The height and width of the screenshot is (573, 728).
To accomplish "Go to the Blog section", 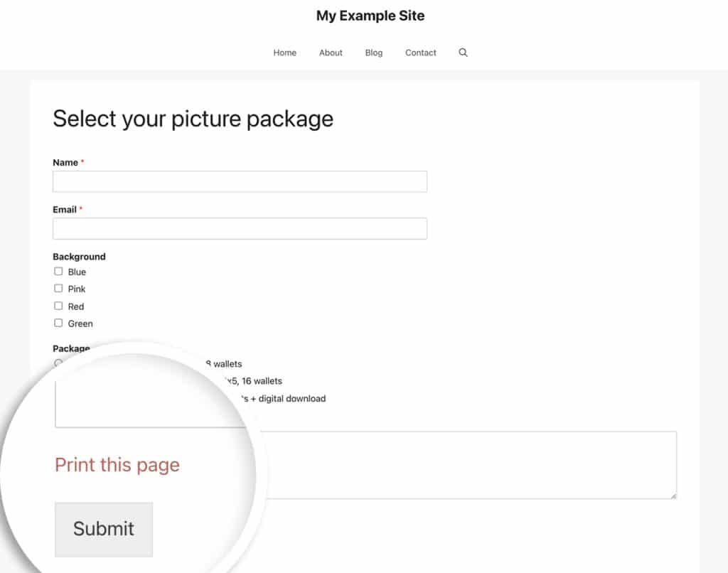I will click(373, 52).
